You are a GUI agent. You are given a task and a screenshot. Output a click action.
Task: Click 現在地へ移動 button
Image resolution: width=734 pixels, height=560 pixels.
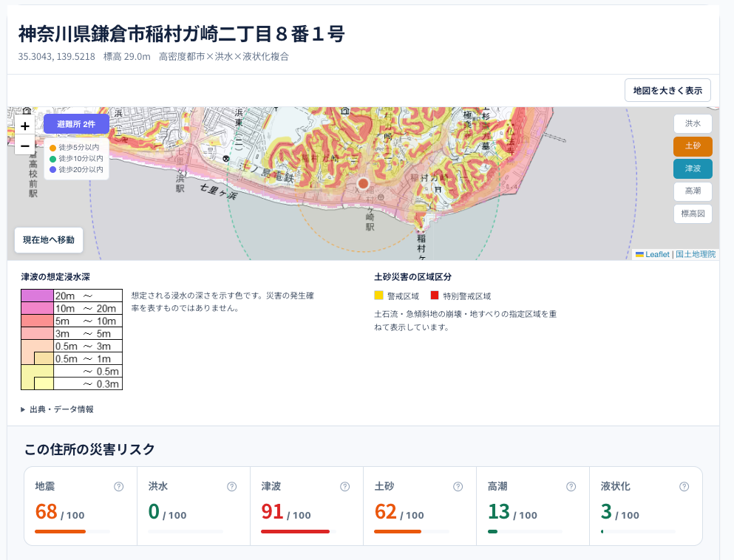point(49,240)
